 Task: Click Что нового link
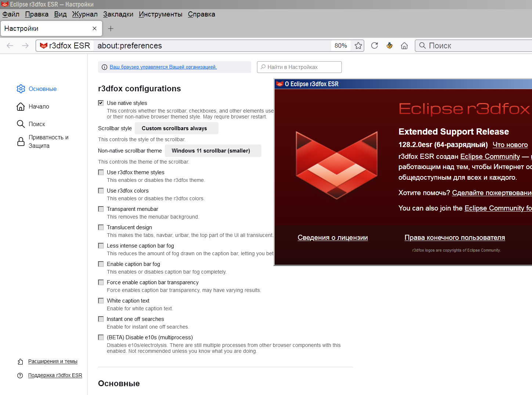point(510,145)
